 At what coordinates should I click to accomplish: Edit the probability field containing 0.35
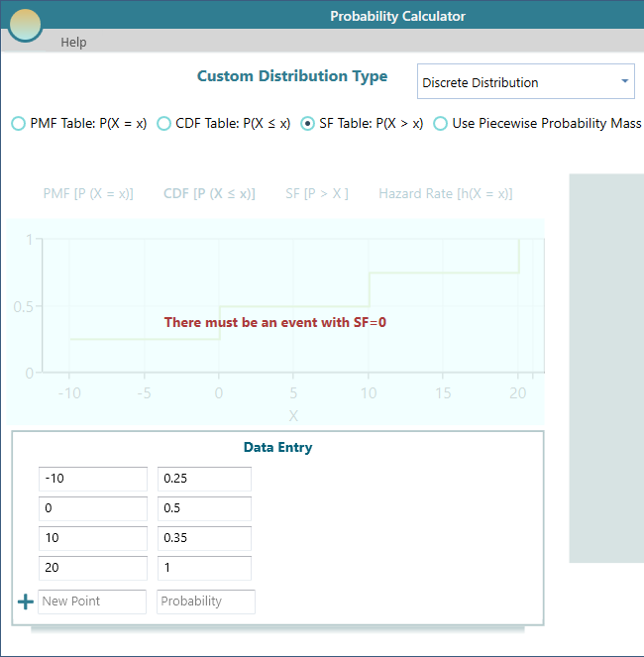tap(204, 538)
